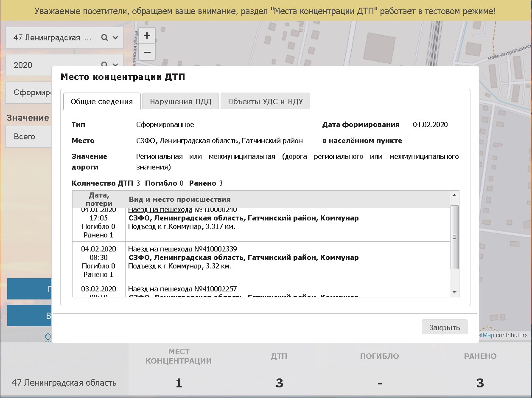Open the Сформированное type dropdown
Image resolution: width=532 pixels, height=398 pixels.
point(29,92)
